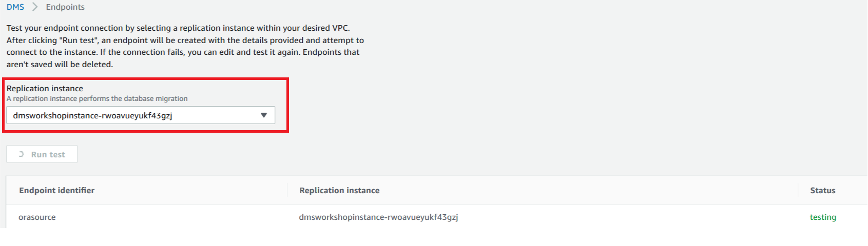Select the orasource endpoint row cell
Image resolution: width=868 pixels, height=246 pixels.
(37, 217)
